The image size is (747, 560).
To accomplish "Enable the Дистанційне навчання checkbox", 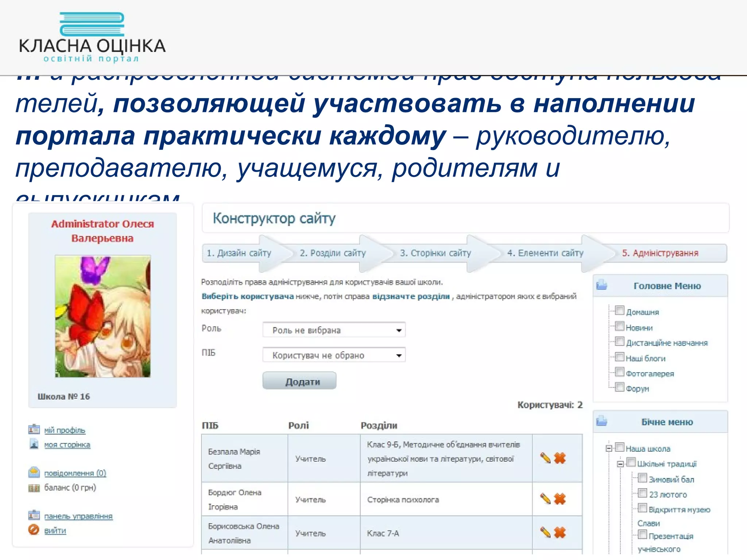I will [620, 341].
